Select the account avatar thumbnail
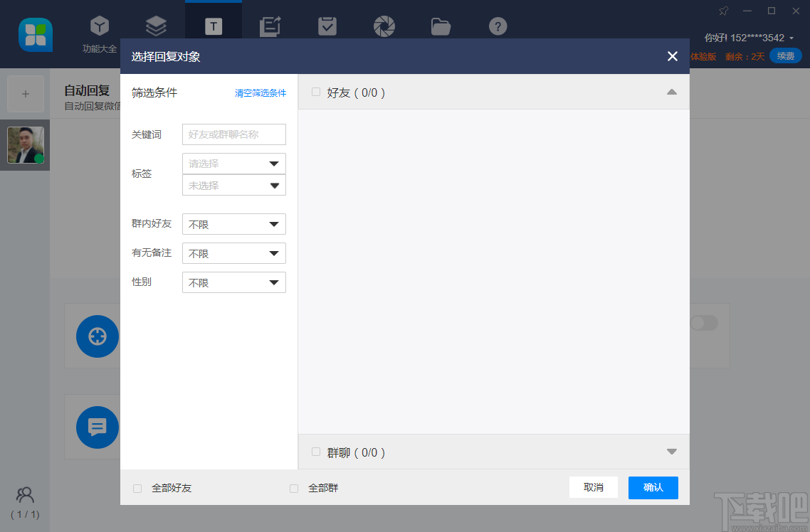810x532 pixels. click(26, 145)
